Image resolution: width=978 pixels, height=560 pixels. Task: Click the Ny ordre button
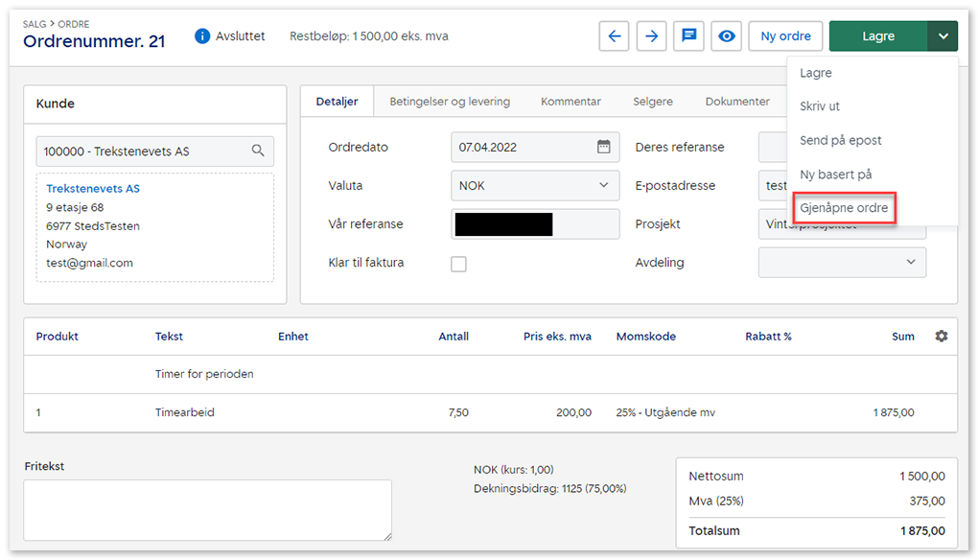(785, 36)
